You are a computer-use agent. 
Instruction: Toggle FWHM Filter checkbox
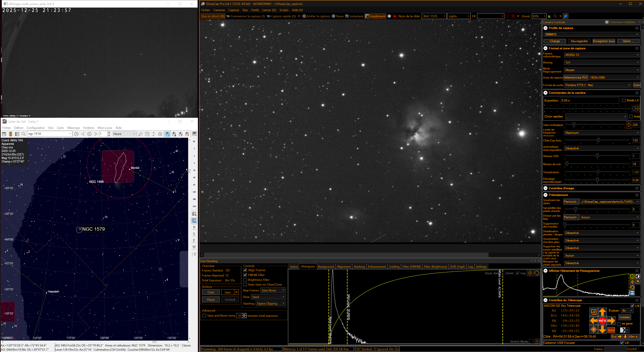(245, 275)
